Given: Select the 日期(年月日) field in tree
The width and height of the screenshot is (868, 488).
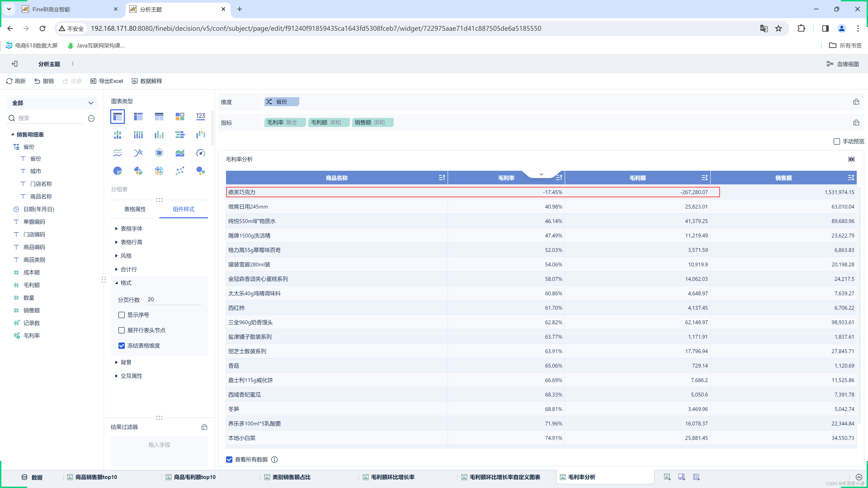Looking at the screenshot, I should (x=39, y=209).
